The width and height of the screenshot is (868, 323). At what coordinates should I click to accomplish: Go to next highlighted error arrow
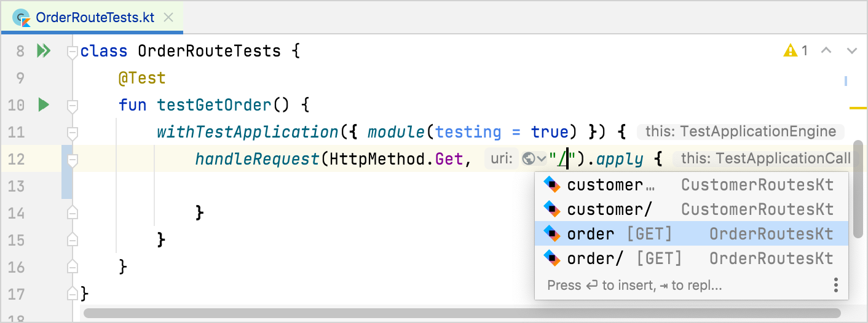(851, 50)
